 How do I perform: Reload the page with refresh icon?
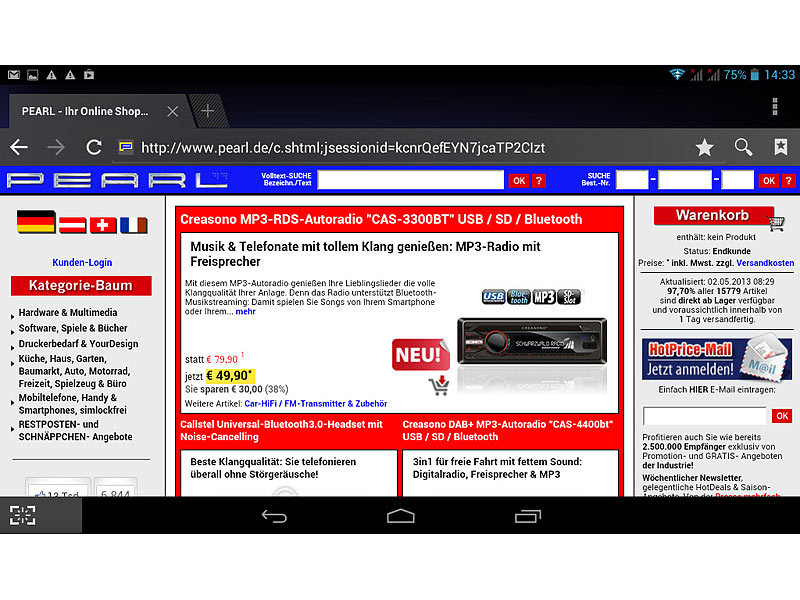pos(94,147)
